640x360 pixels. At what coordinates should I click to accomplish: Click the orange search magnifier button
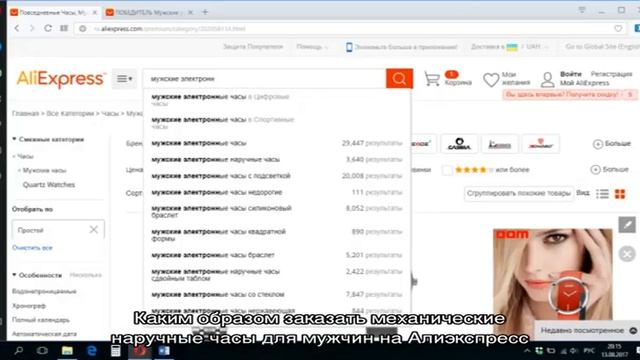(x=399, y=78)
